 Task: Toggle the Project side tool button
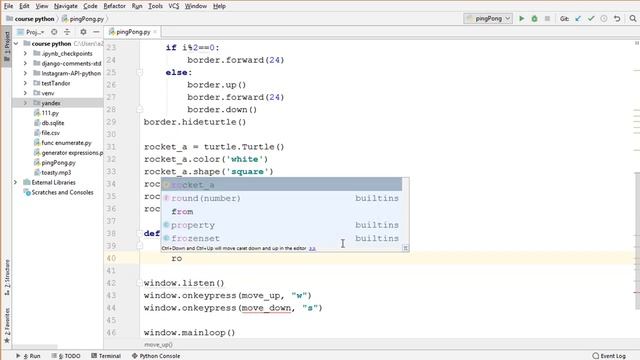[x=7, y=47]
